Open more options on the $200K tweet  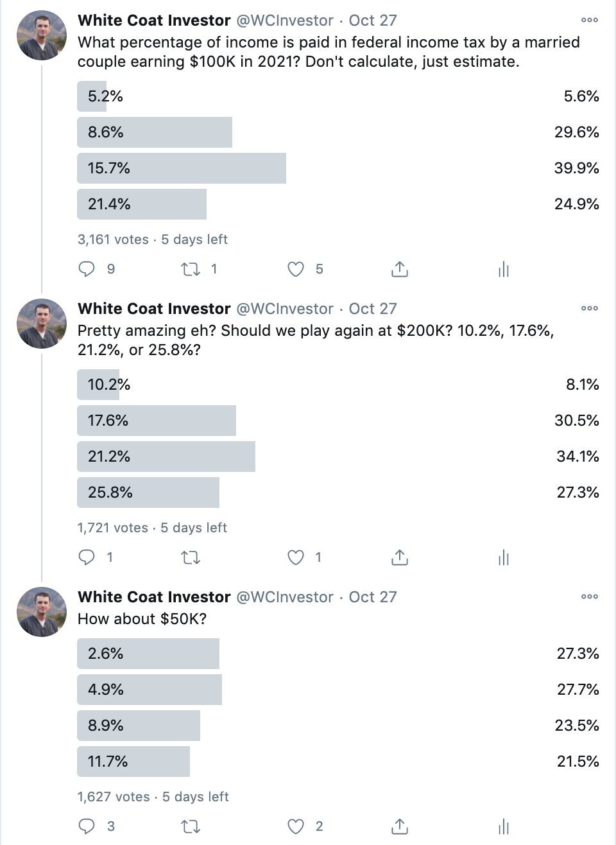click(589, 308)
